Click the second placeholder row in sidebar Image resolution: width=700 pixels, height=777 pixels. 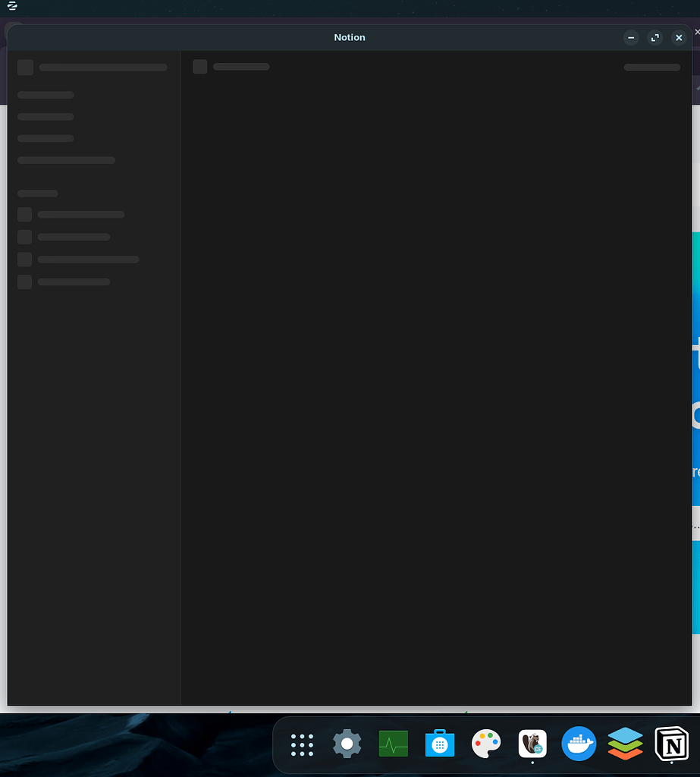coord(45,116)
